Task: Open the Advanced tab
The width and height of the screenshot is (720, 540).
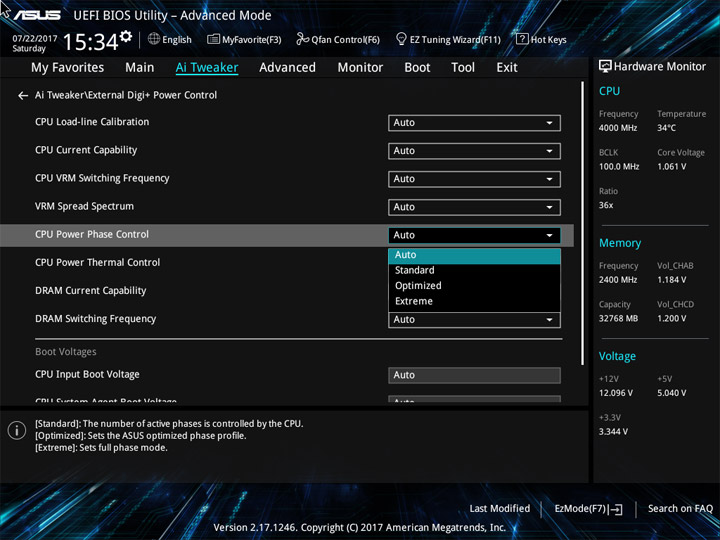Action: point(287,68)
